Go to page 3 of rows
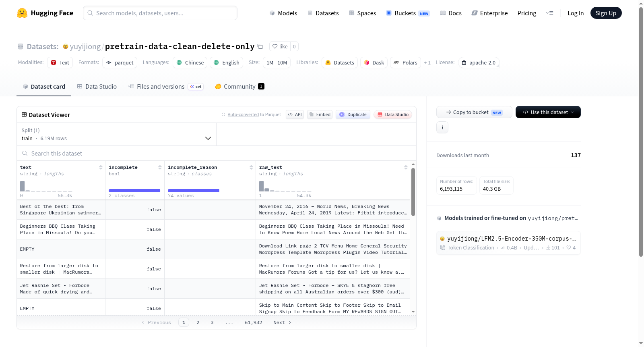 point(212,322)
